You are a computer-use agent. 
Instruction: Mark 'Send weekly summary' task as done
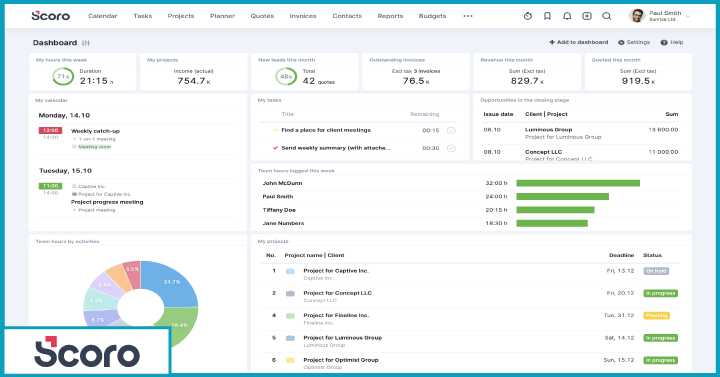451,148
